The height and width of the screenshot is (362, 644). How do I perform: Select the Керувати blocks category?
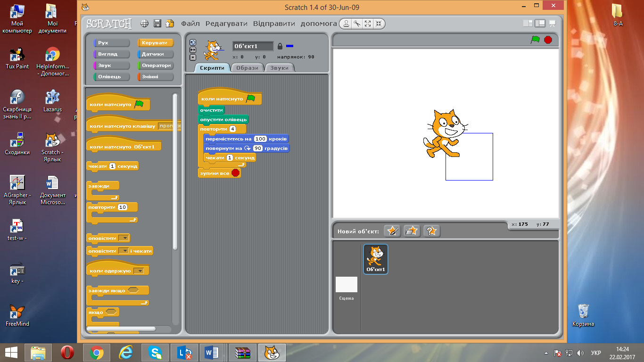(156, 43)
